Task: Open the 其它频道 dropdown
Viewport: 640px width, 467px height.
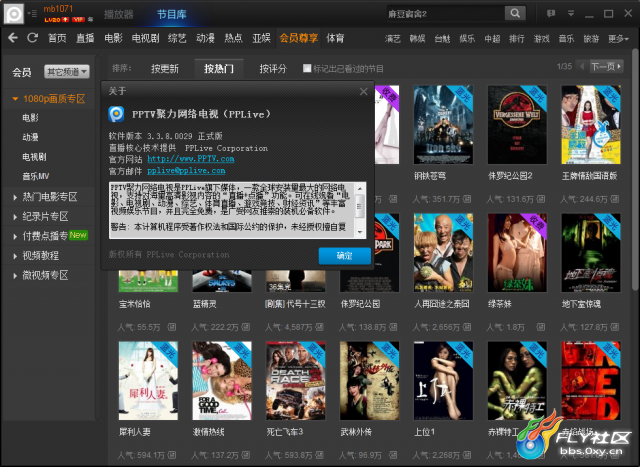Action: click(67, 72)
